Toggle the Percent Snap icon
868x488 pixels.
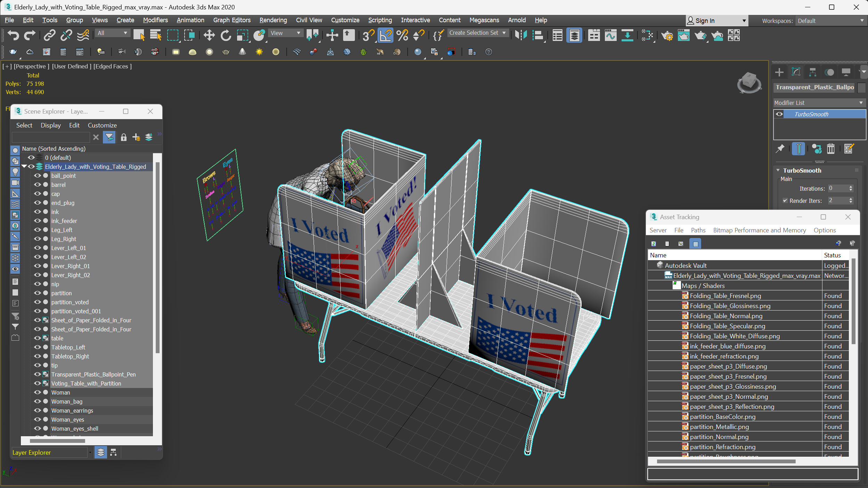click(x=402, y=35)
